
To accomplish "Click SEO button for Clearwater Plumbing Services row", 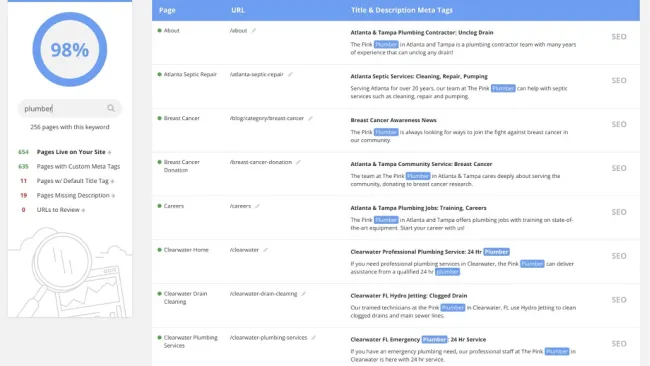I will (x=619, y=344).
